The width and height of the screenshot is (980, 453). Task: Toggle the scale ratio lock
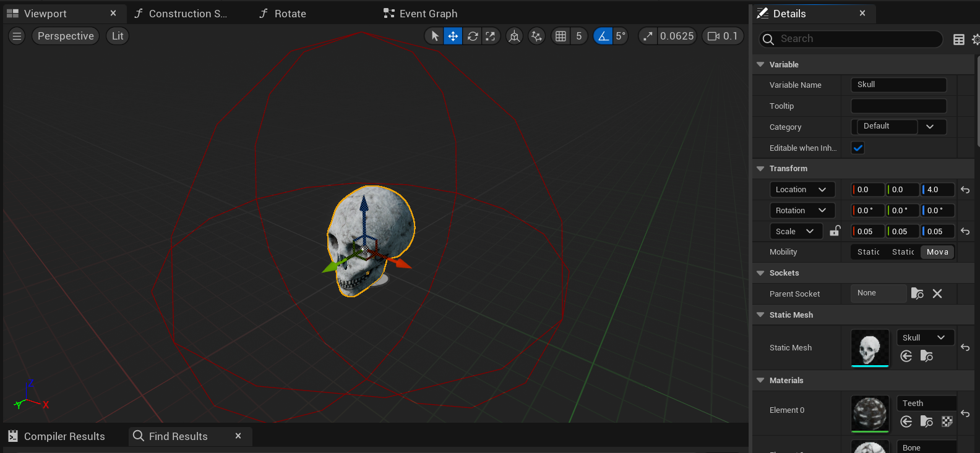[835, 231]
